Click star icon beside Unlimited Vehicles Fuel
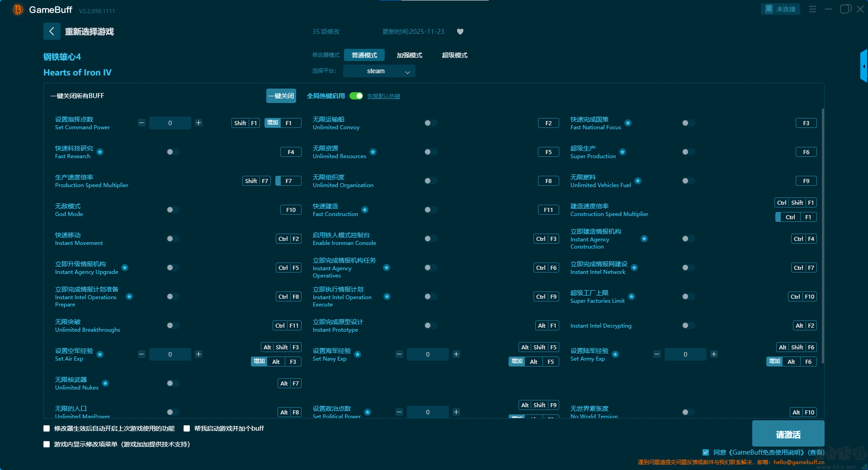The height and width of the screenshot is (470, 868). point(638,181)
